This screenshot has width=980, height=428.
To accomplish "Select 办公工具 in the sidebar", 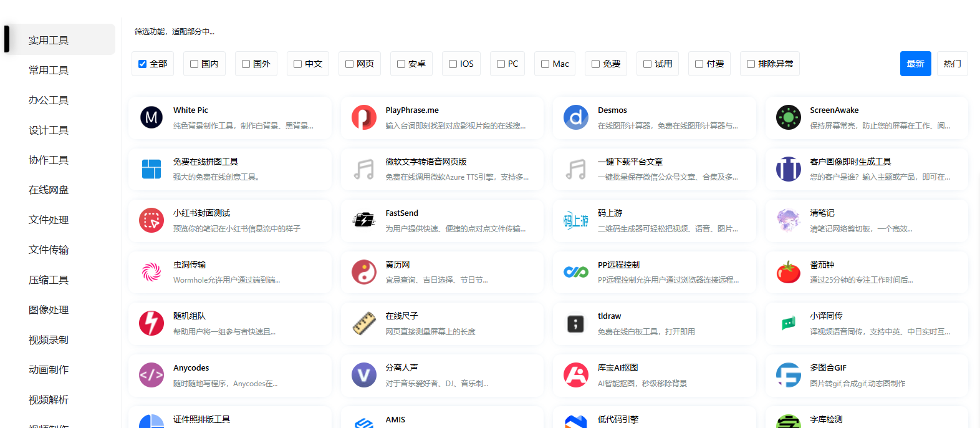I will 49,100.
